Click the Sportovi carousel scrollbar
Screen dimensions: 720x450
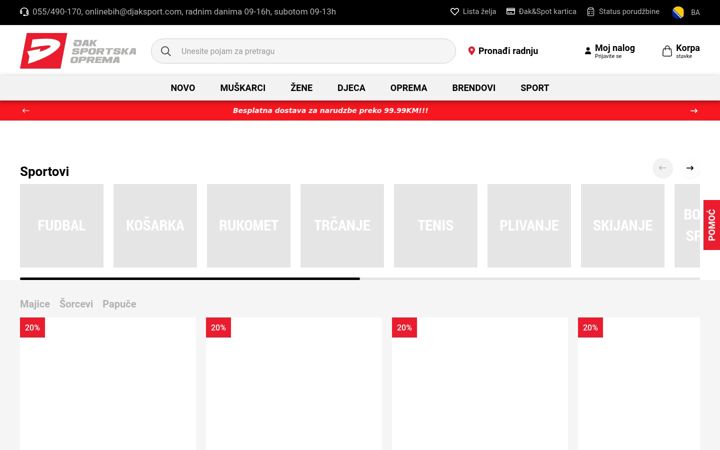pyautogui.click(x=360, y=278)
